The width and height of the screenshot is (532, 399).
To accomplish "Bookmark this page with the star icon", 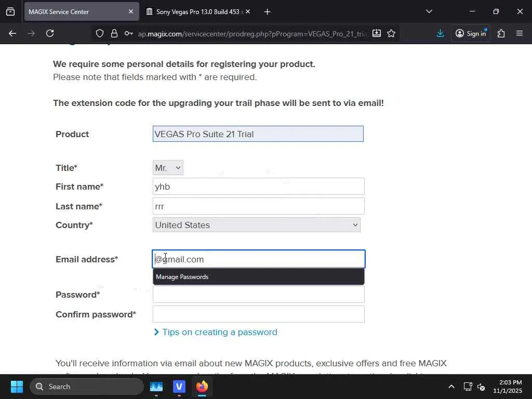I will [x=391, y=33].
